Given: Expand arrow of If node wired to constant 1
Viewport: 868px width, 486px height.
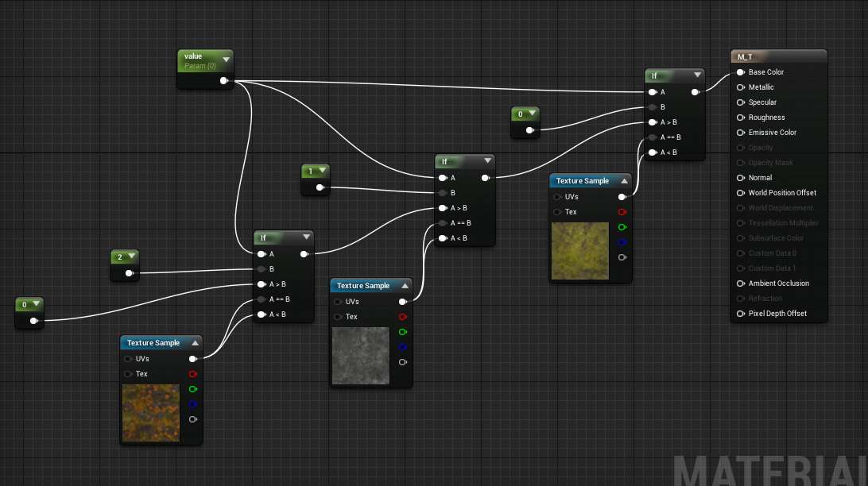Looking at the screenshot, I should (x=488, y=160).
